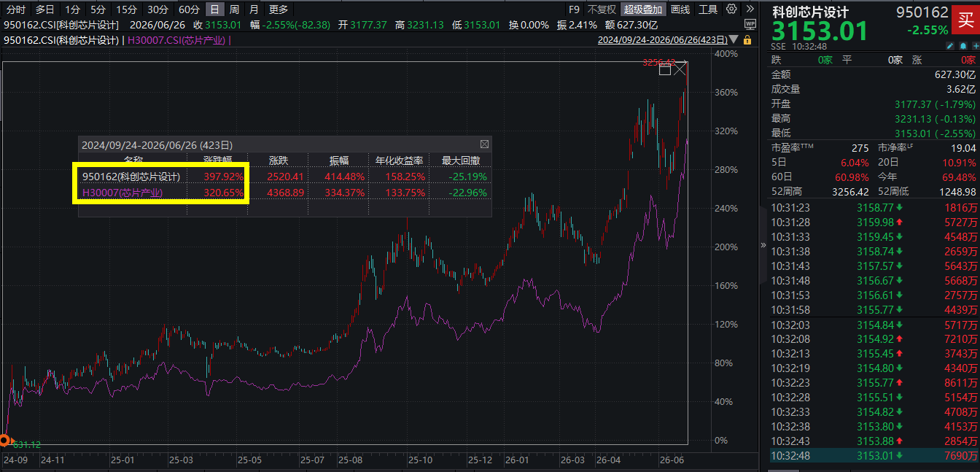The width and height of the screenshot is (980, 472).
Task: Click 60日 60.98% return value
Action: coord(852,177)
